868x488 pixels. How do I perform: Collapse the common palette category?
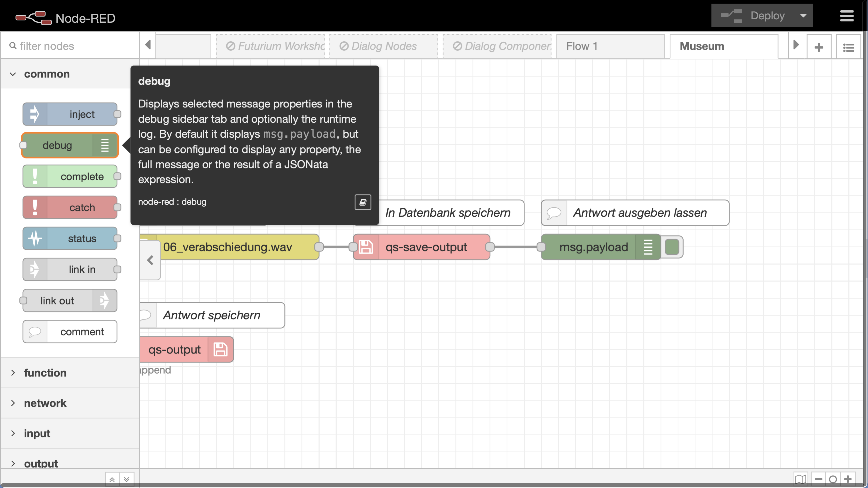coord(70,74)
